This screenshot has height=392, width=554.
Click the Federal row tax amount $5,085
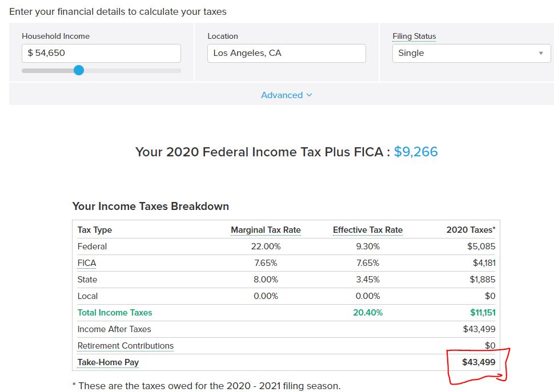point(481,246)
